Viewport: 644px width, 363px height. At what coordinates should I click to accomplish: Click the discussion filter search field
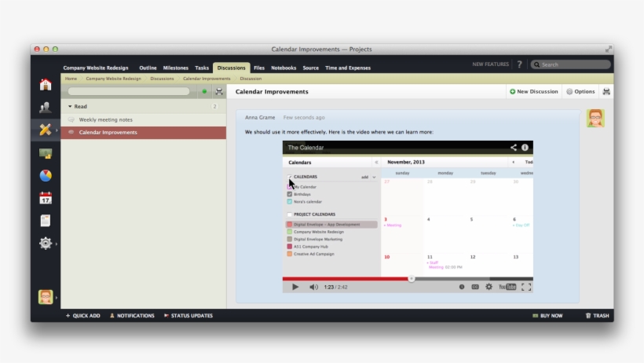129,91
